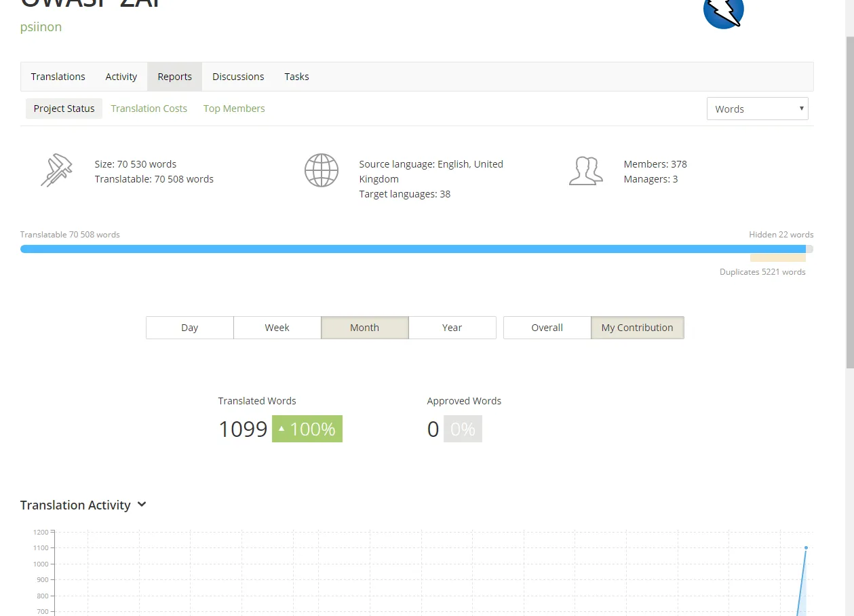Click the grey 0% approved badge
The image size is (854, 616).
click(463, 429)
